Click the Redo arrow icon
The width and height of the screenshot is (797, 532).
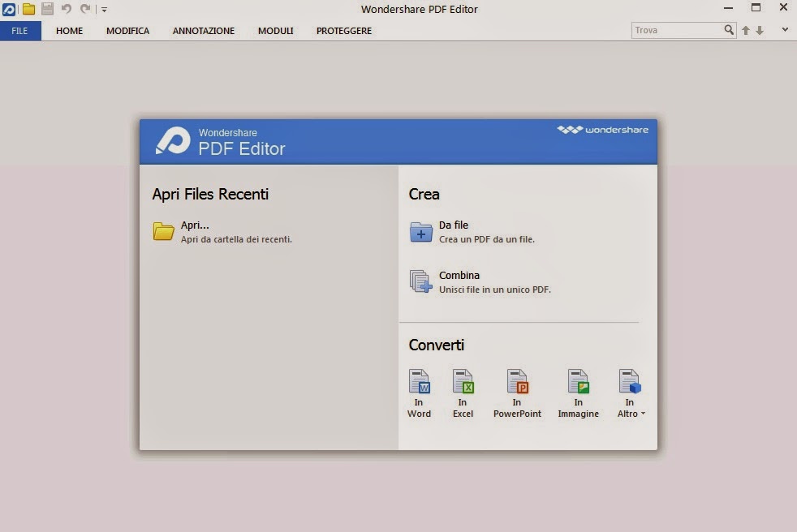[x=85, y=9]
